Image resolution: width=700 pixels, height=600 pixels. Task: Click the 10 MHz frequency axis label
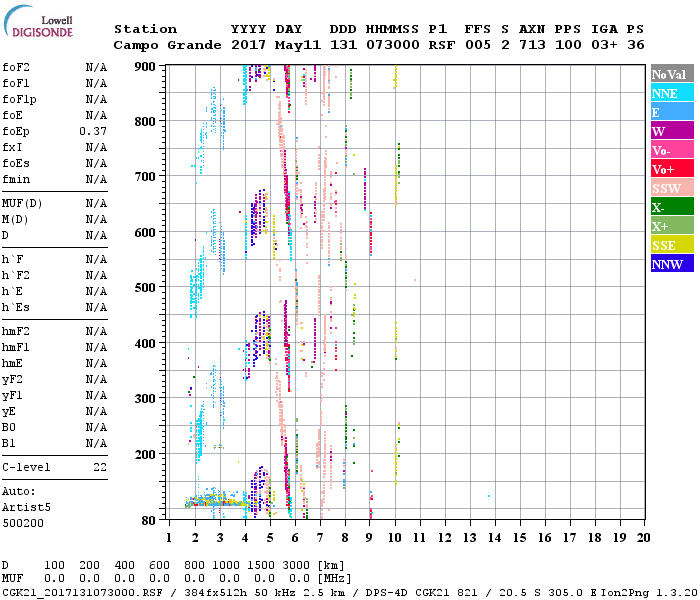395,538
